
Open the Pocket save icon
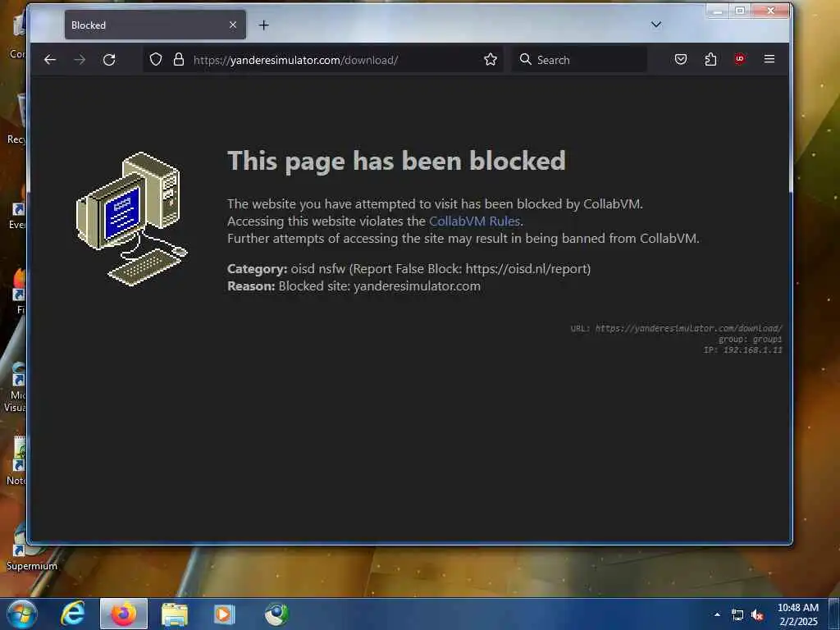click(681, 59)
